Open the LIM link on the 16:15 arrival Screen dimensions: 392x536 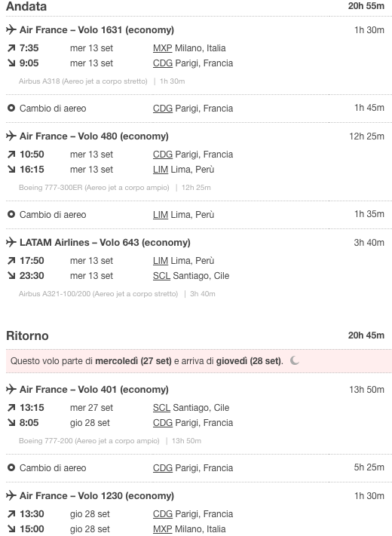[161, 170]
